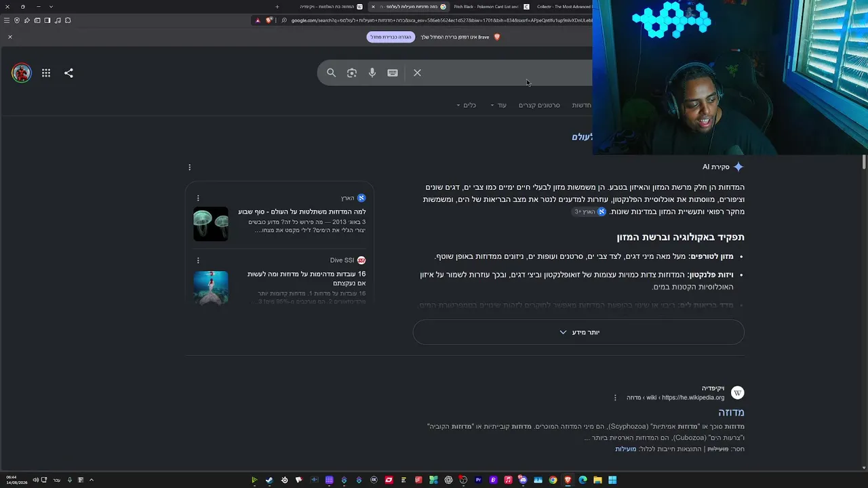The image size is (868, 488).
Task: Expand the עוד more dropdown
Action: click(x=499, y=105)
